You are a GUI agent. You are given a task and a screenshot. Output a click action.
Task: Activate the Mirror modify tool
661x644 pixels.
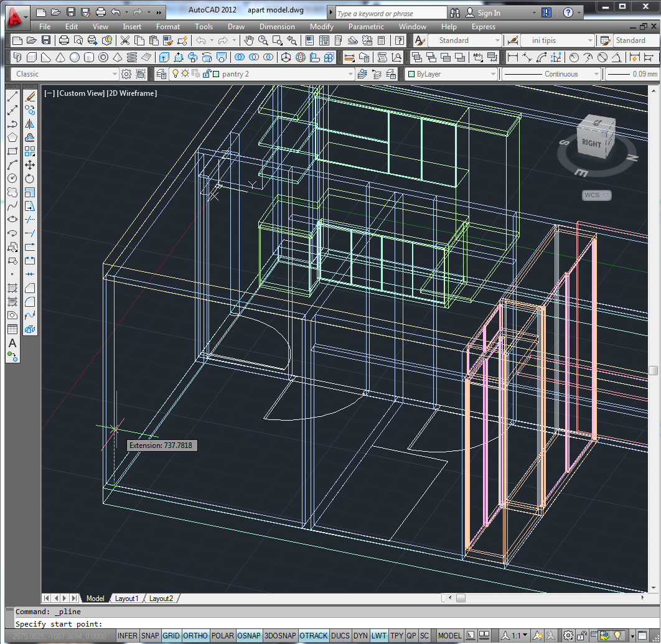tap(29, 124)
